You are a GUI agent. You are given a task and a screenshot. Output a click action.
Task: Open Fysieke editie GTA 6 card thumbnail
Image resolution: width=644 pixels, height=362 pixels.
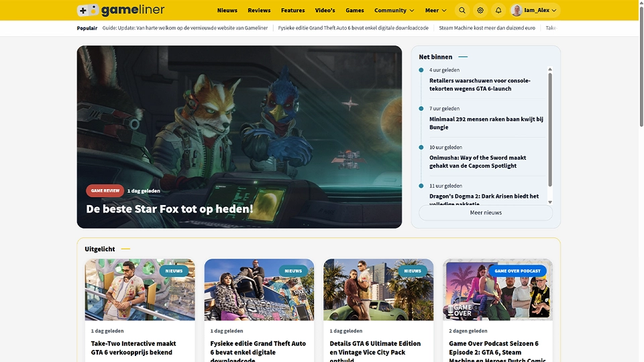[x=259, y=290]
